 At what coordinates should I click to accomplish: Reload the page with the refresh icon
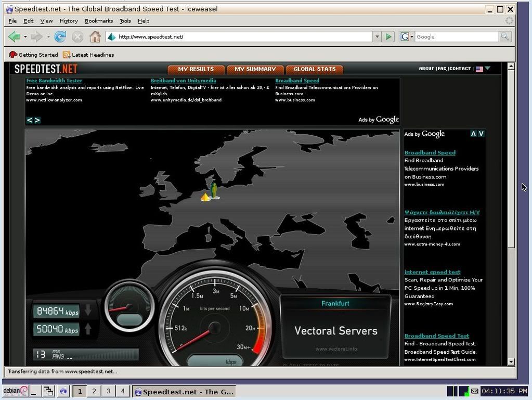point(60,36)
